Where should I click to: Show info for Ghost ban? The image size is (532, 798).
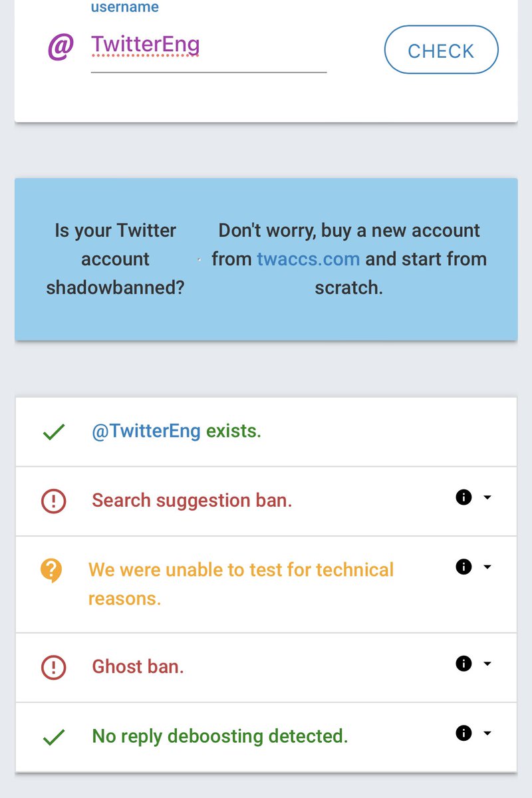(464, 663)
